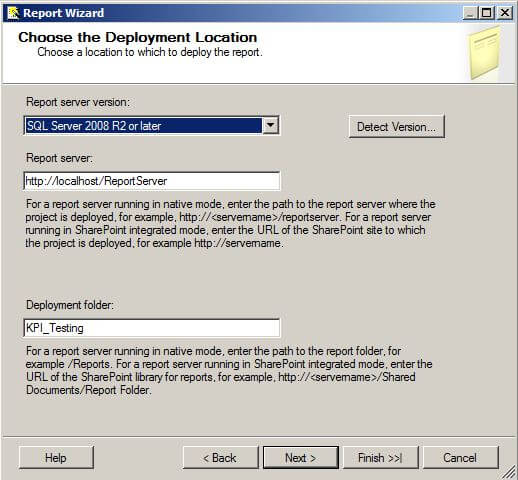Click into the Report server URL field
This screenshot has height=480, width=518.
(x=152, y=181)
